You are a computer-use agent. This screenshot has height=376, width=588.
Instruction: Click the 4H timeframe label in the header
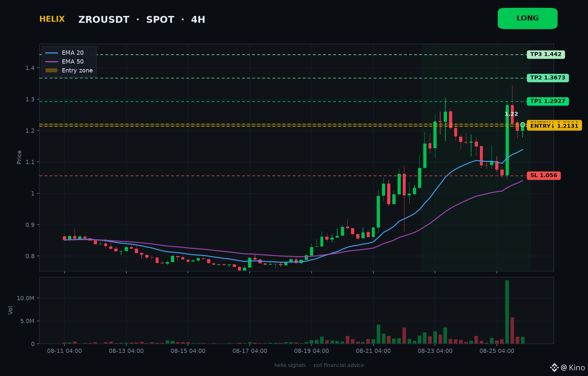pos(198,20)
